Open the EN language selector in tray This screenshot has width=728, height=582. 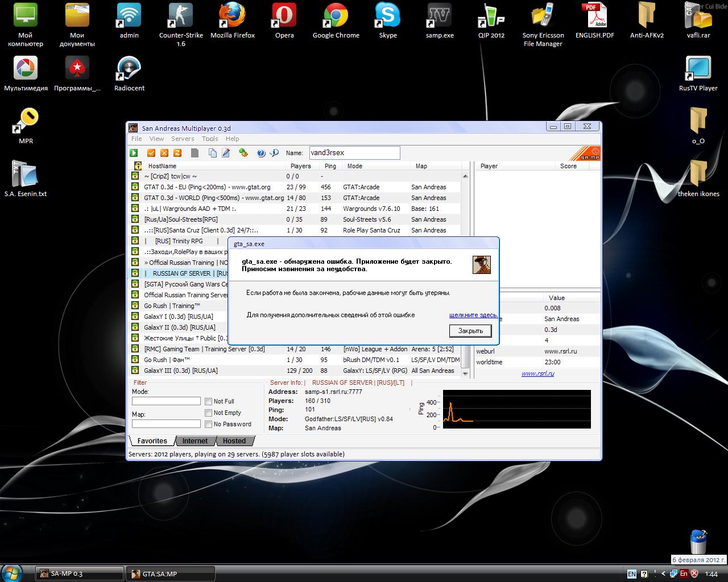coord(632,574)
